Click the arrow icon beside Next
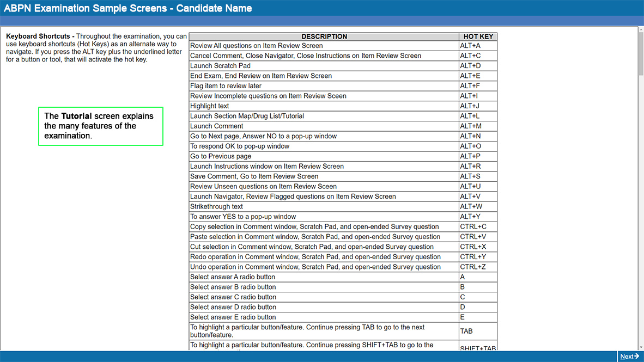The image size is (644, 362). [637, 357]
